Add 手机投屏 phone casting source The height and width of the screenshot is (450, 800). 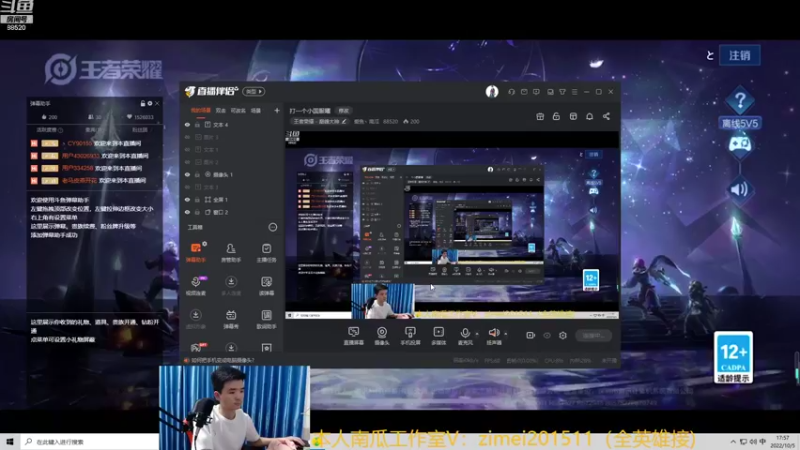410,336
